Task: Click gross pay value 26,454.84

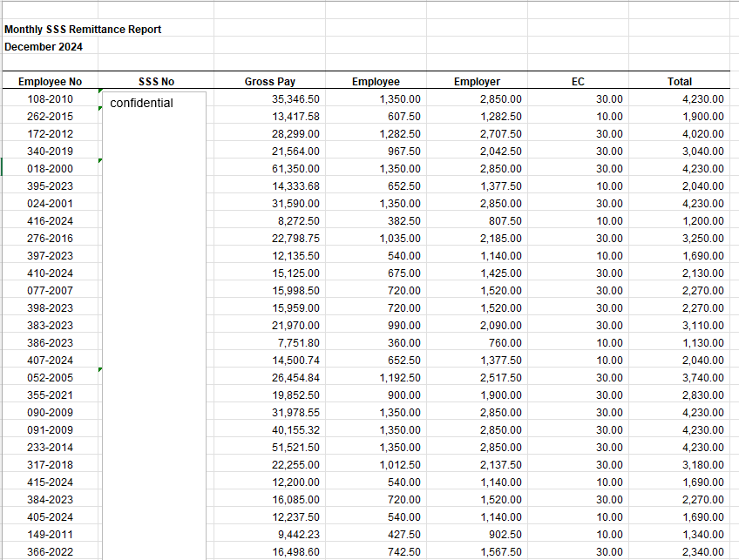Action: coord(295,378)
